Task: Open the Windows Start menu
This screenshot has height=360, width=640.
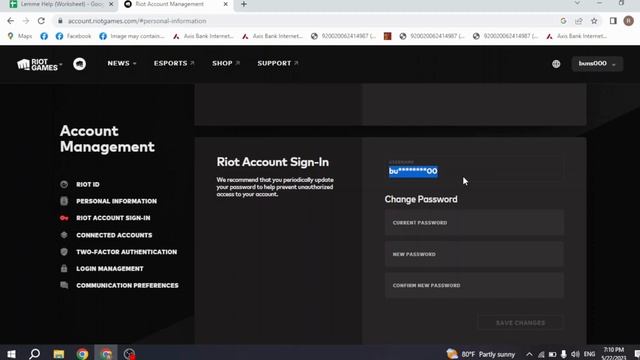Action: coord(11,353)
